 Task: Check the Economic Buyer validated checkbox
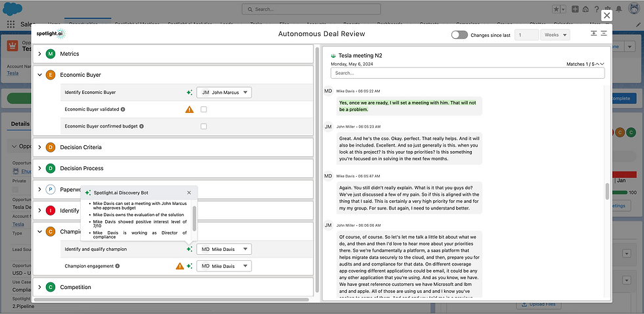tap(204, 110)
